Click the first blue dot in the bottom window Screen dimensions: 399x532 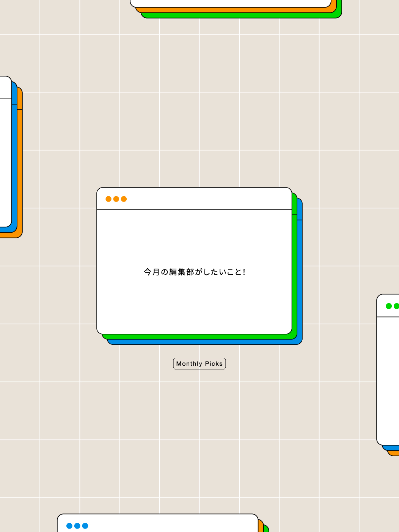pyautogui.click(x=69, y=526)
